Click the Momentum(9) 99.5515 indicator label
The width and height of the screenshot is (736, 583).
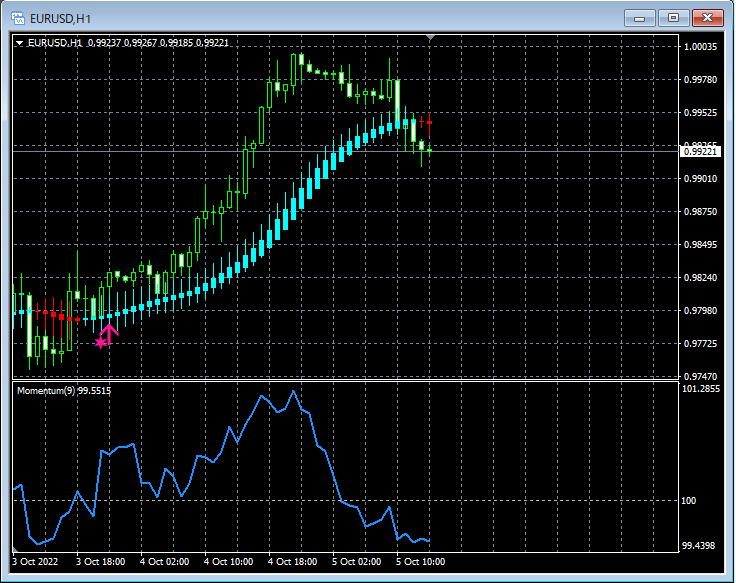(64, 391)
